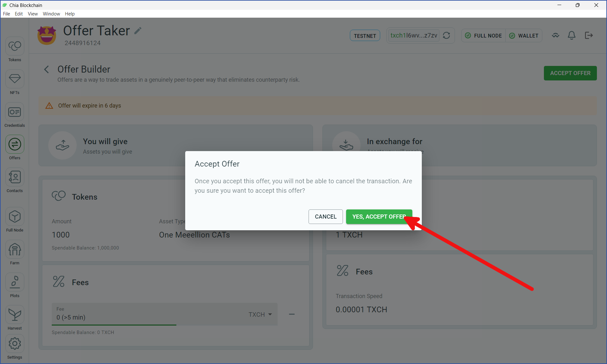Click the 'Offer will expire in 6 days' notice

[x=318, y=106]
